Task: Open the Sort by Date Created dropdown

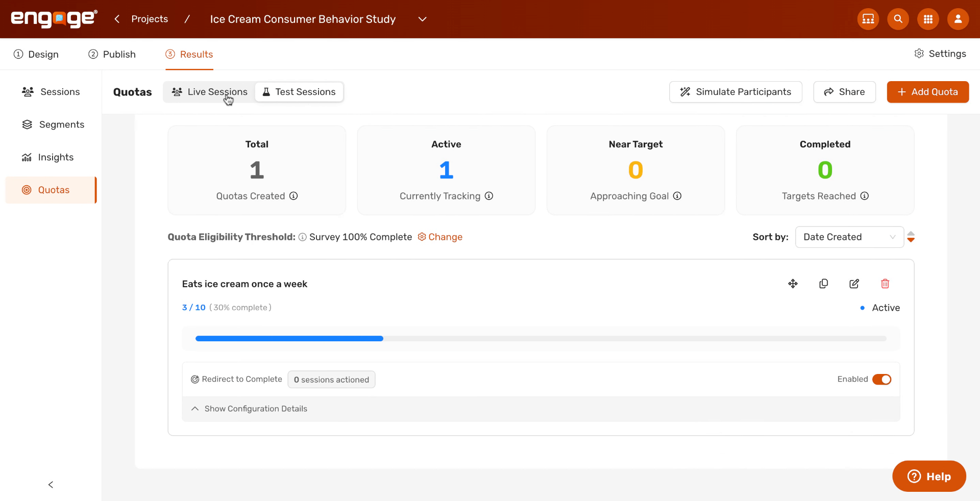Action: [849, 237]
